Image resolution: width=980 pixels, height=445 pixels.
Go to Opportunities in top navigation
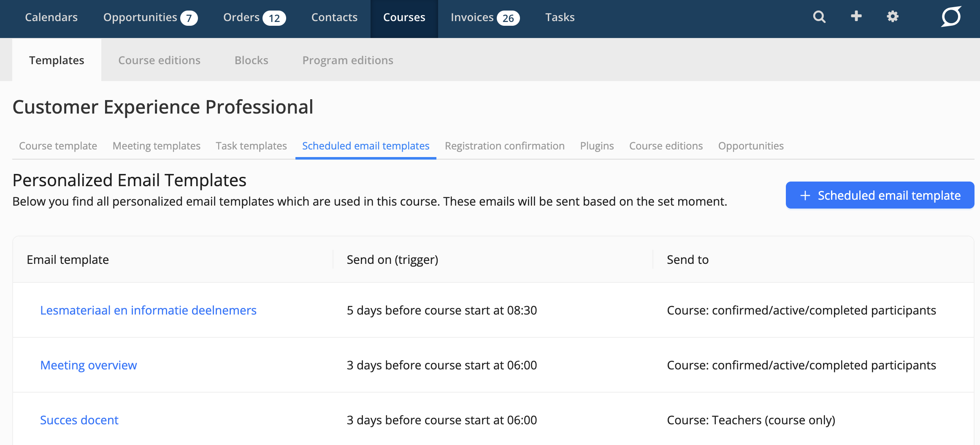click(140, 17)
